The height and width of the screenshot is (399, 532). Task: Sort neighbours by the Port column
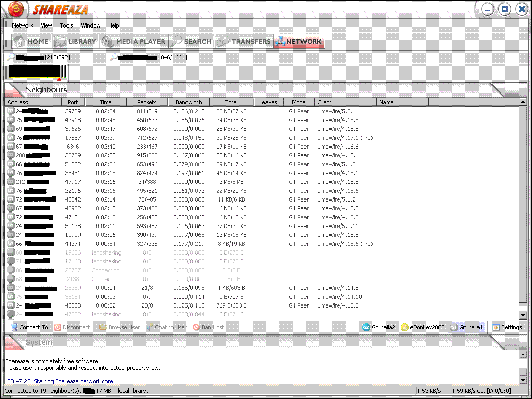tap(73, 102)
